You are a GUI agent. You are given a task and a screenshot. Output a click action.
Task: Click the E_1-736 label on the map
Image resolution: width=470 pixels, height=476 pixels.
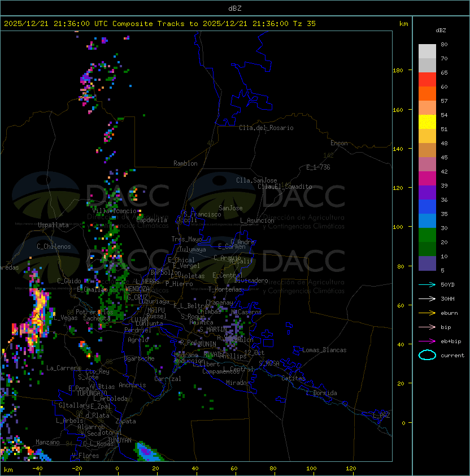(318, 167)
